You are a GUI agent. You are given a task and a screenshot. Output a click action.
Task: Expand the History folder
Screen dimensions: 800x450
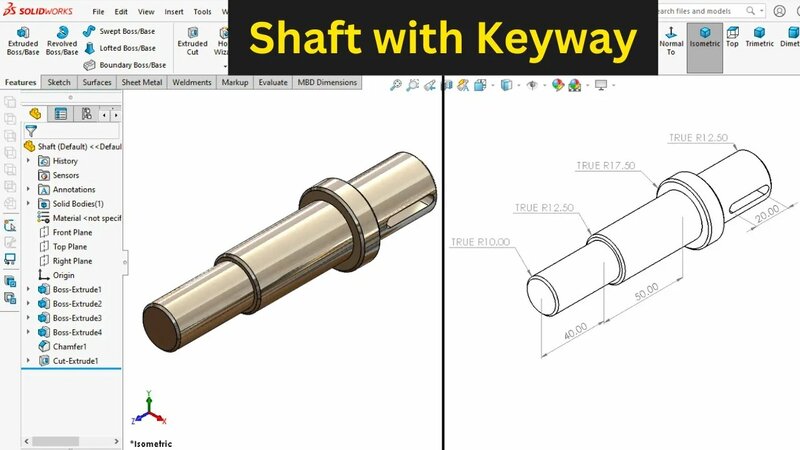click(x=29, y=160)
